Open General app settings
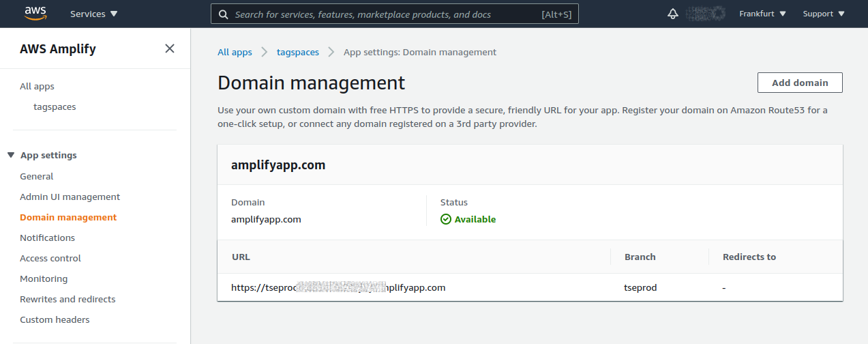This screenshot has width=868, height=344. click(36, 176)
